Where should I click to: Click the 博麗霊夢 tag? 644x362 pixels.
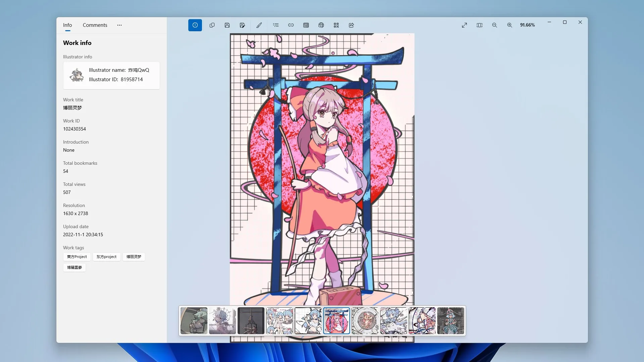[75, 267]
